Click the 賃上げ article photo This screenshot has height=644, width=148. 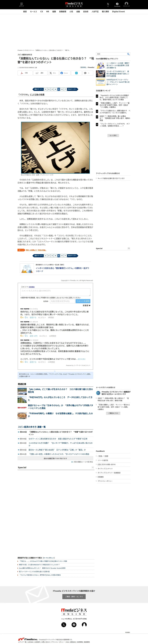[x=55, y=148]
